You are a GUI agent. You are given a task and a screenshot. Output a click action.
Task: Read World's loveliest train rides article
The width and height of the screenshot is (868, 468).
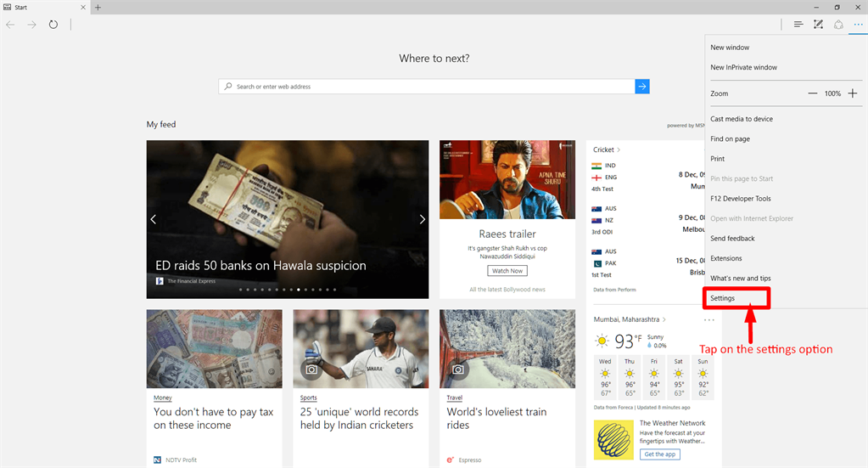pos(496,419)
